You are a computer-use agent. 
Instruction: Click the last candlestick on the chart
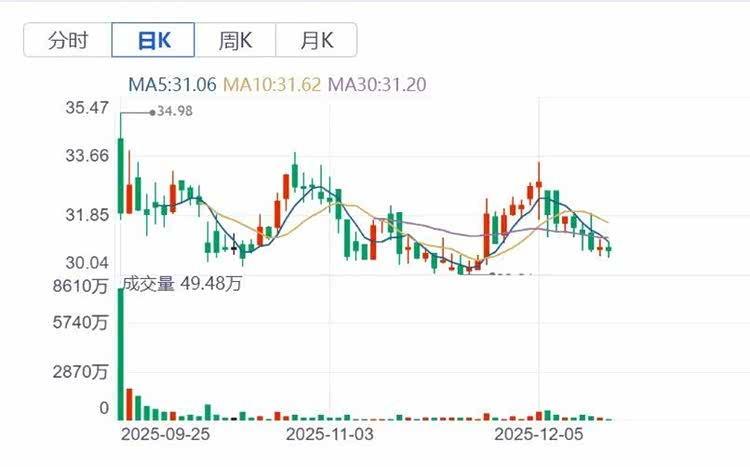point(608,249)
